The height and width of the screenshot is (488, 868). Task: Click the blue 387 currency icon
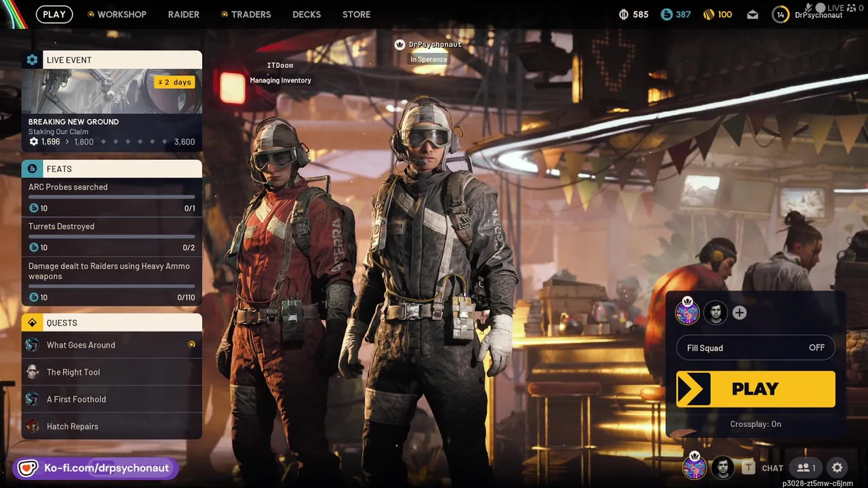[666, 14]
